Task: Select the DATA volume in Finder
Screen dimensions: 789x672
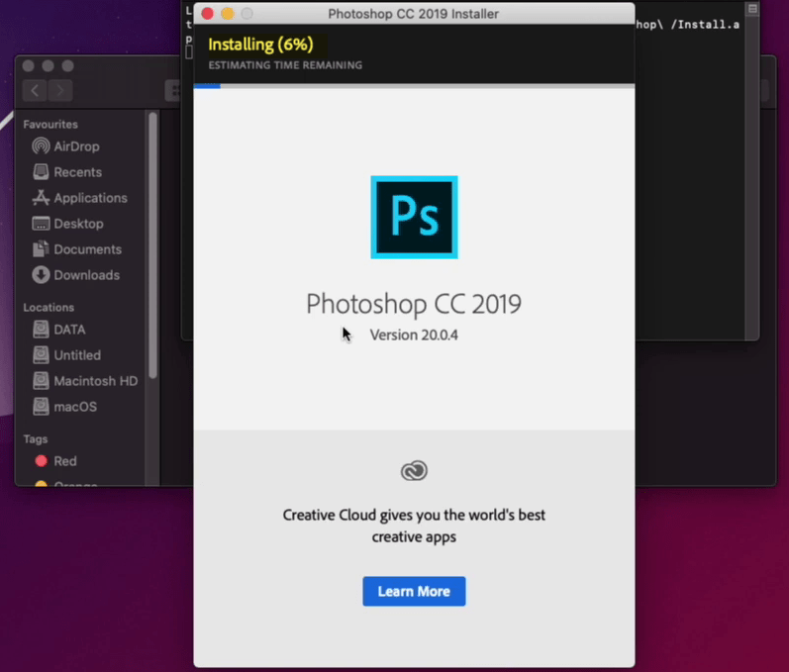Action: point(69,330)
